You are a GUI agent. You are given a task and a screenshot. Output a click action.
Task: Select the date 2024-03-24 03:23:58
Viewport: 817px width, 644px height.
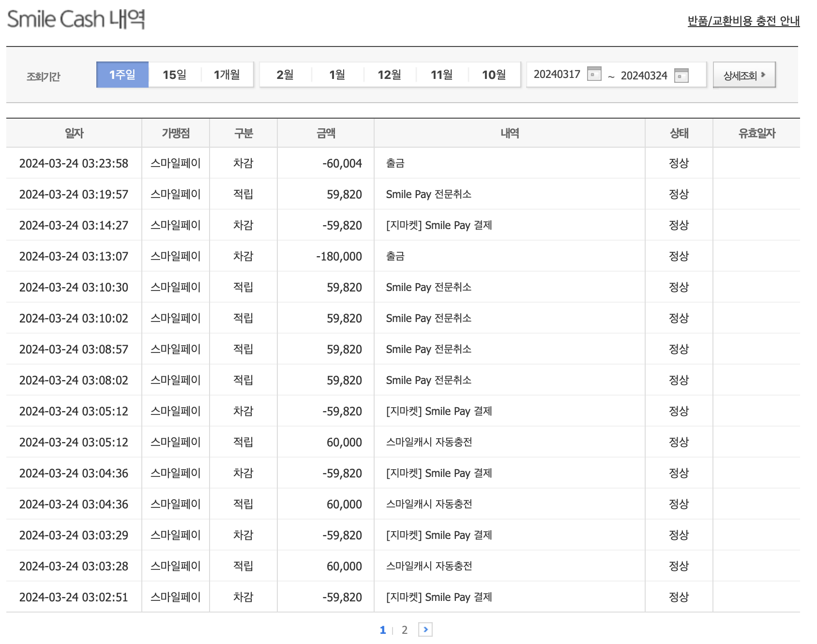click(74, 163)
